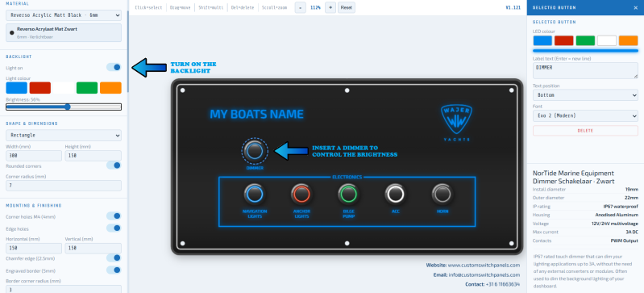Open the Shape dropdown showing Rectangle
Image resolution: width=644 pixels, height=293 pixels.
click(x=64, y=135)
